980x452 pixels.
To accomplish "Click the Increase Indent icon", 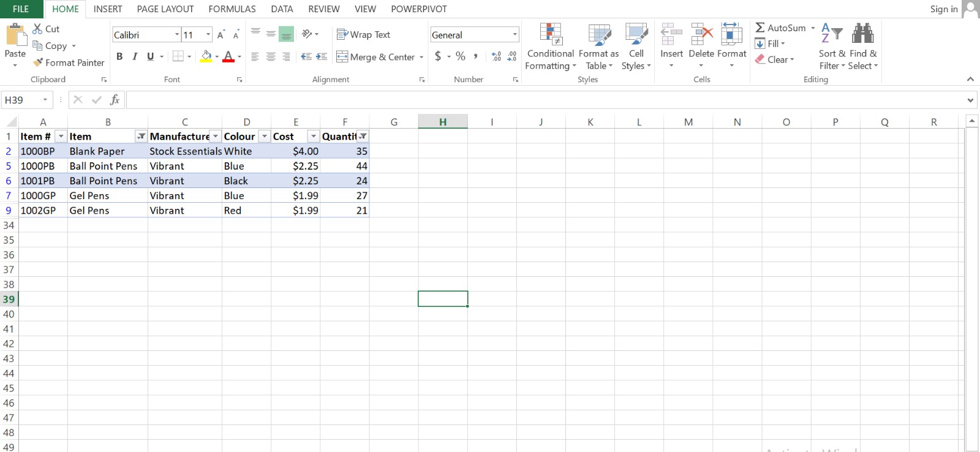I will coord(322,57).
